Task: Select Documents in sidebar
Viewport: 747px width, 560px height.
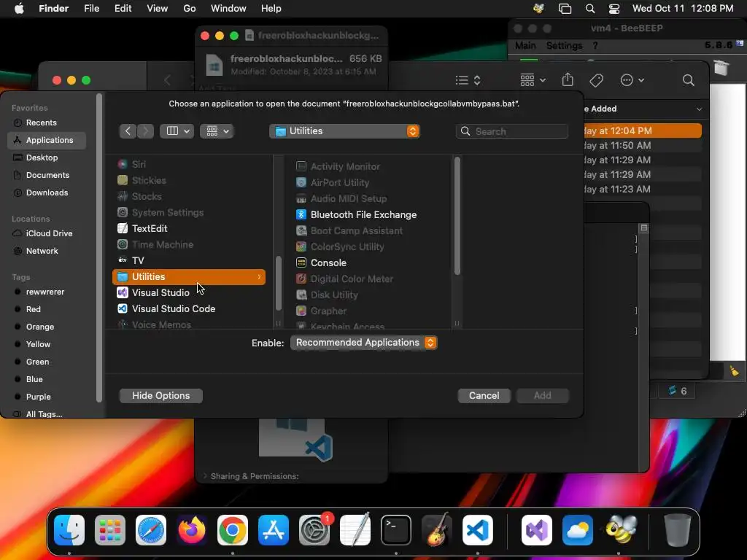Action: [47, 175]
